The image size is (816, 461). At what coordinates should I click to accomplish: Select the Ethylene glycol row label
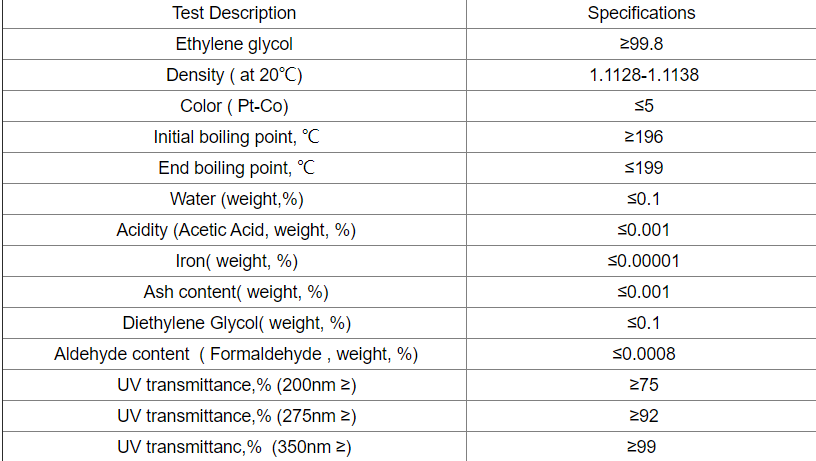coord(234,44)
